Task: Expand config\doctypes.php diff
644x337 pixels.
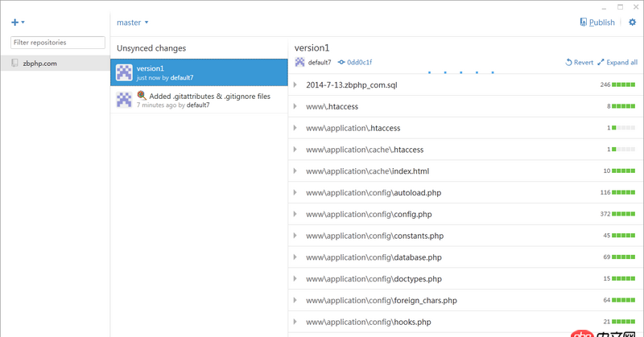Action: pyautogui.click(x=295, y=279)
